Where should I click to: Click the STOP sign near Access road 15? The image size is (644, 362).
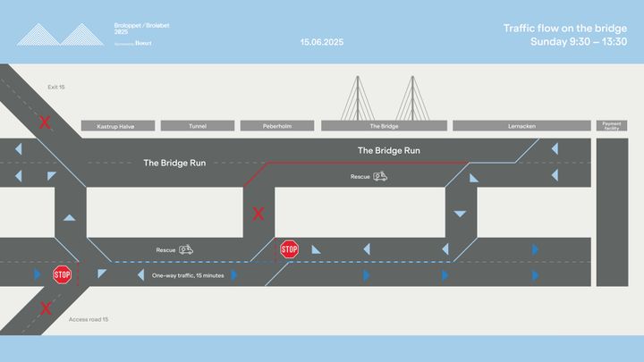[x=62, y=274]
